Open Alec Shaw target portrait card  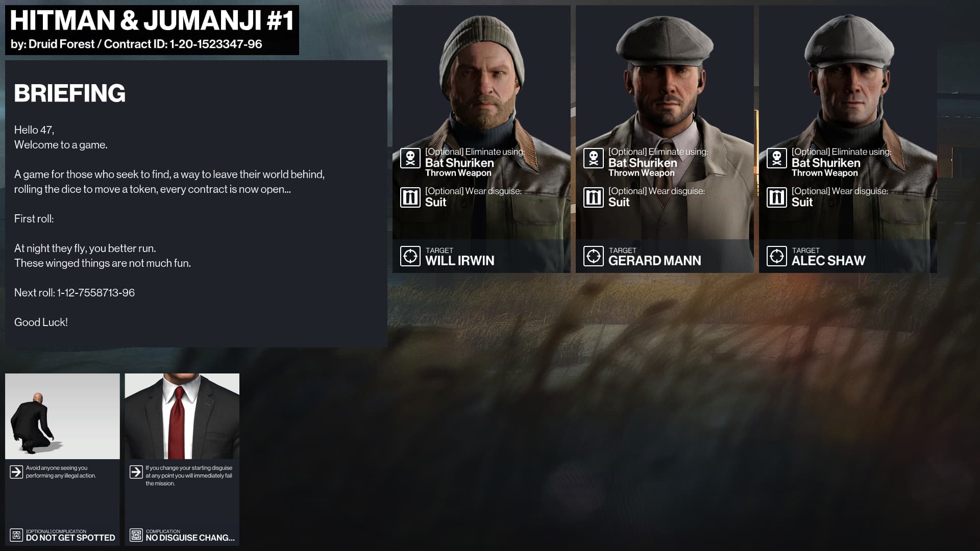pyautogui.click(x=848, y=139)
